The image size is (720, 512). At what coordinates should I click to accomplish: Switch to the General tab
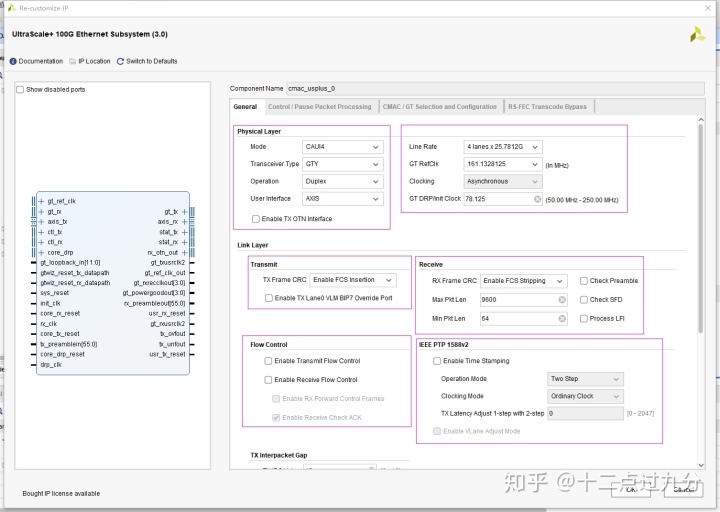click(245, 107)
